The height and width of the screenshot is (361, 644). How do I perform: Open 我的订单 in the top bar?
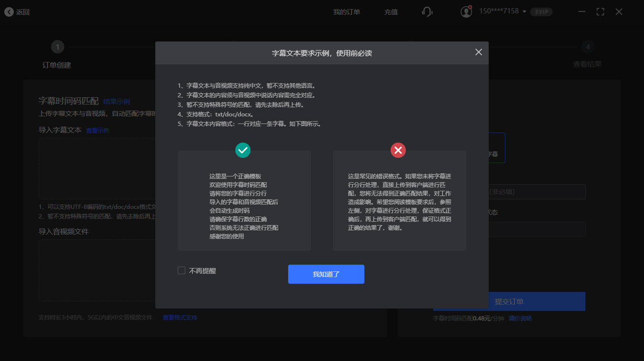347,12
